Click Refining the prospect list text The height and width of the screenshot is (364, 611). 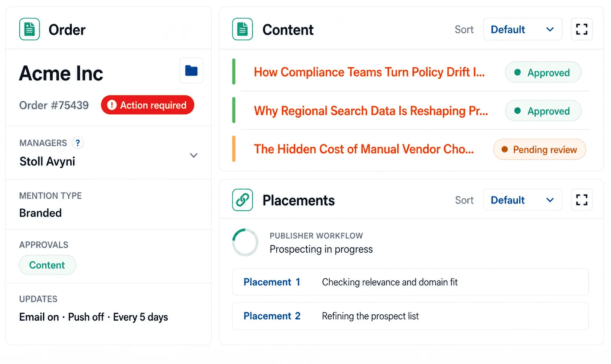[370, 316]
